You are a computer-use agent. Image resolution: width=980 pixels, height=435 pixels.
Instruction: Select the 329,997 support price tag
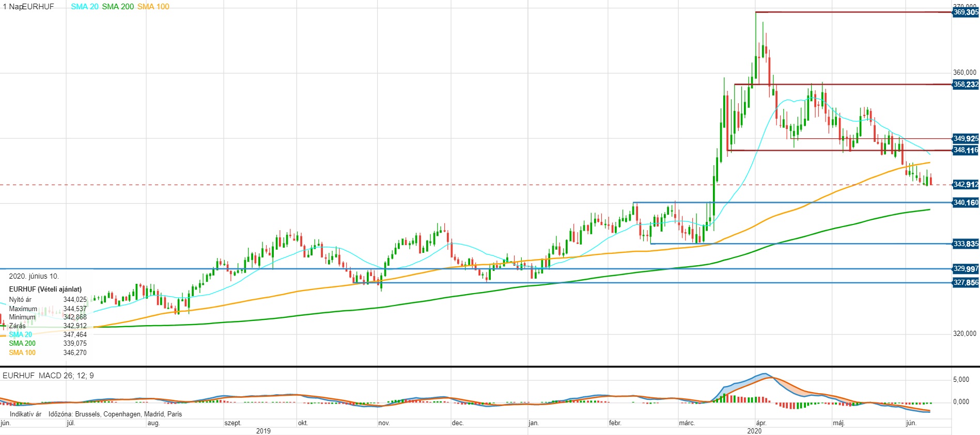[966, 268]
